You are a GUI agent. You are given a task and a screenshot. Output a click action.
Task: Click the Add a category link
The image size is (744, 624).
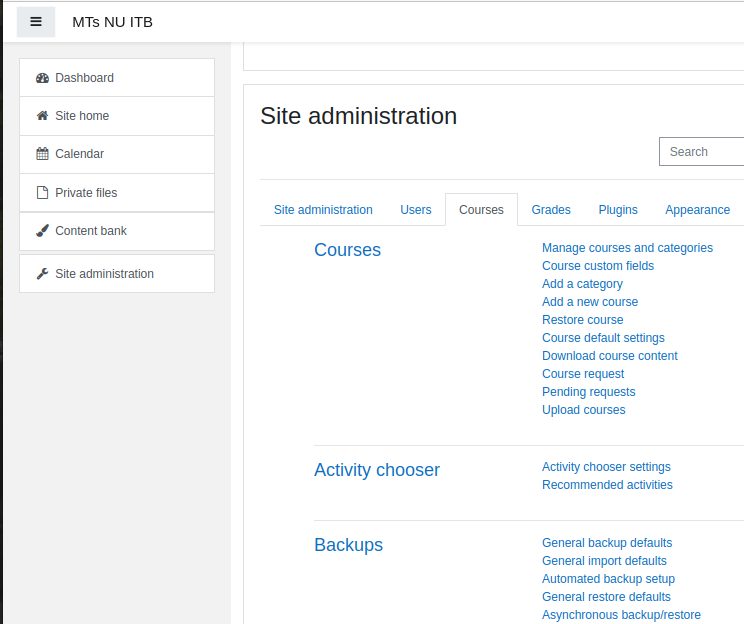point(582,284)
